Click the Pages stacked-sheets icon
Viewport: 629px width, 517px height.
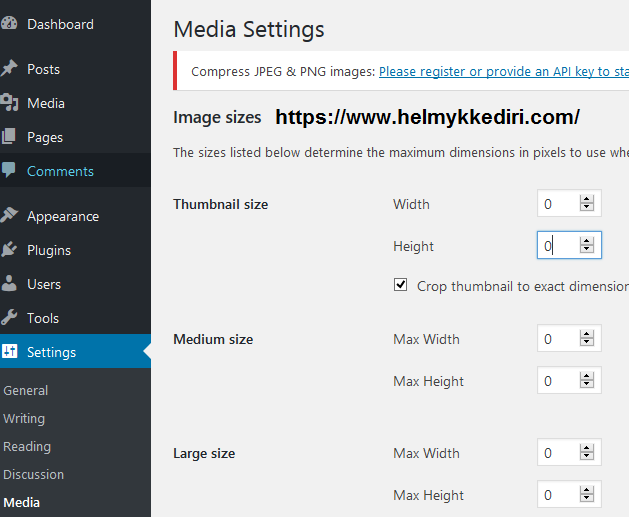coord(10,137)
